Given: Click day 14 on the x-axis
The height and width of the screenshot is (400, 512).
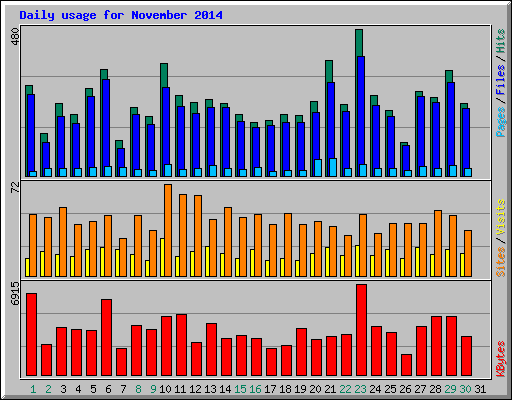Looking at the screenshot, I should 225,389.
